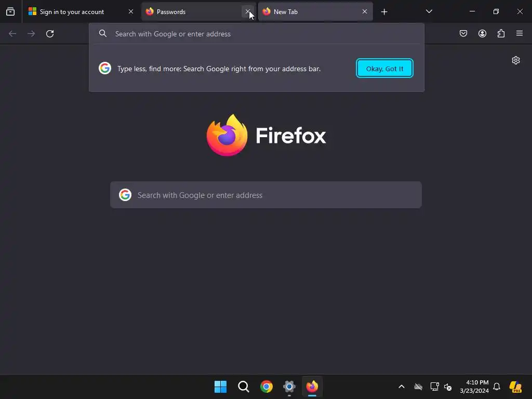Click the OneDrive cloud tray icon

point(418,387)
